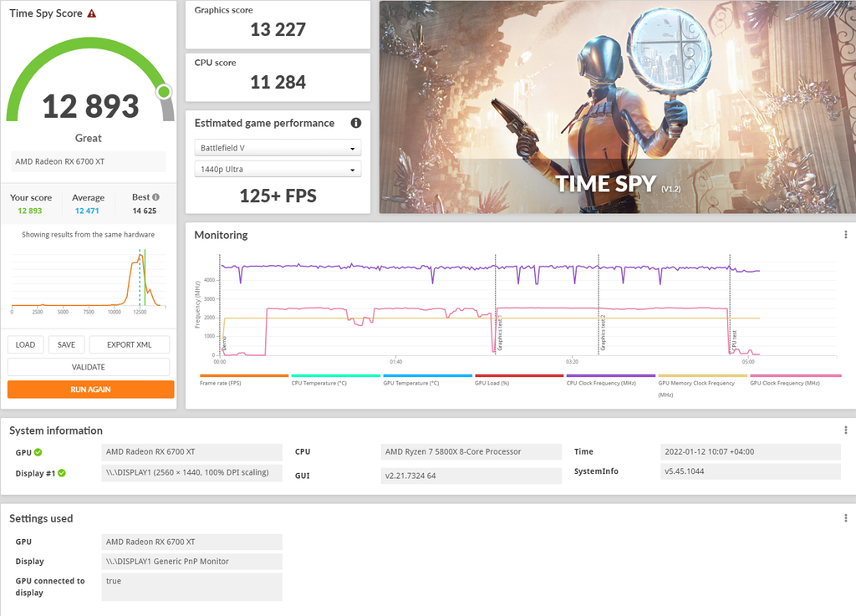
Task: Click the System information GPU field value
Action: 191,452
